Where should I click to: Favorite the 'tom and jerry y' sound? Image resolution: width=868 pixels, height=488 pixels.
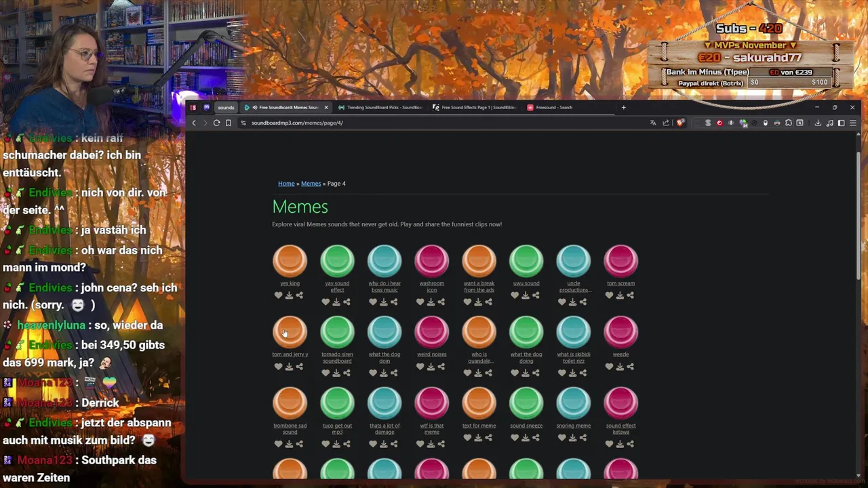point(278,367)
